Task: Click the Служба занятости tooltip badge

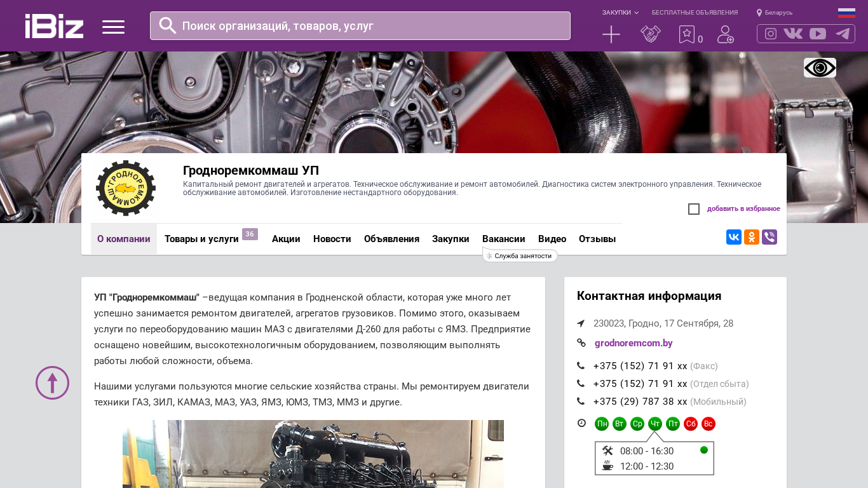Action: pyautogui.click(x=520, y=255)
